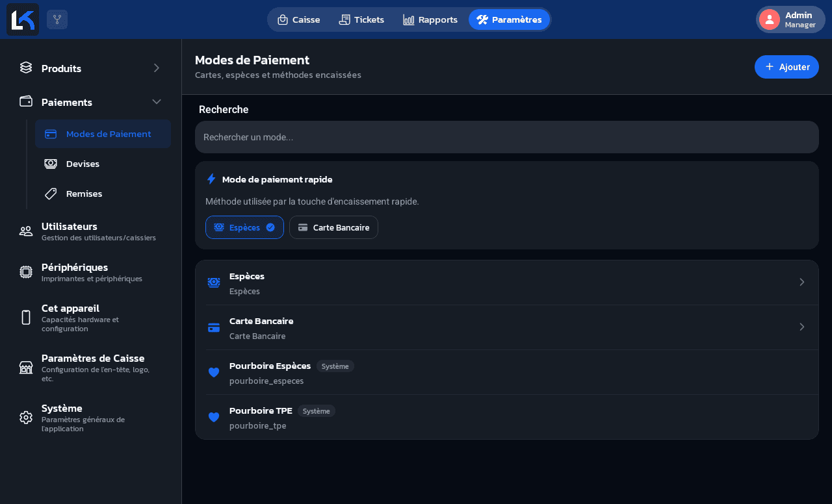Click the Admin user avatar icon
832x504 pixels.
770,19
